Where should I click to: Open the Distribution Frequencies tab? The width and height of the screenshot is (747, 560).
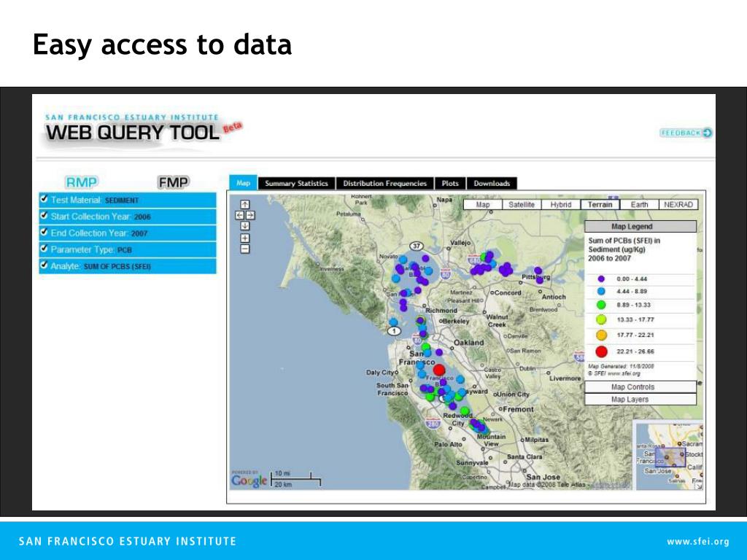click(x=385, y=184)
